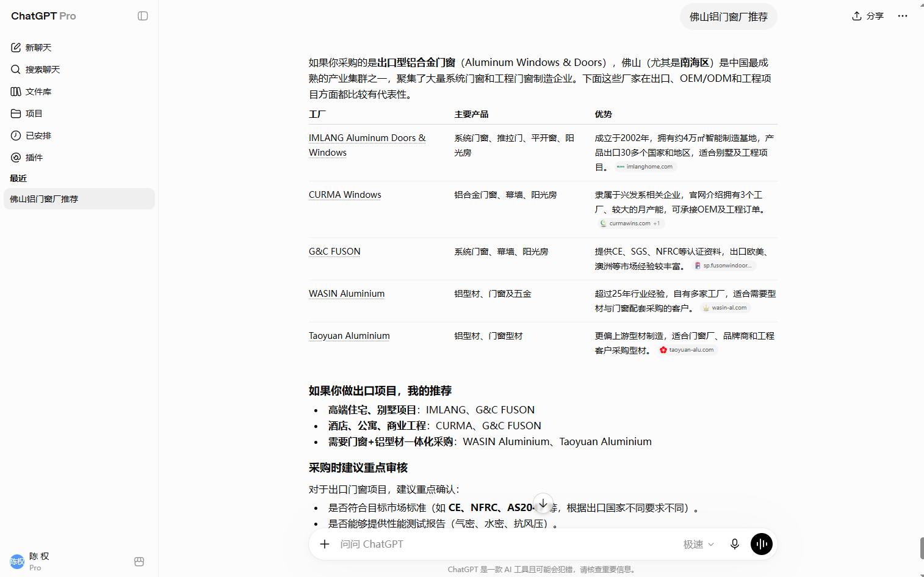The image size is (924, 577).
Task: Open the CURMA Windows link
Action: click(x=345, y=195)
